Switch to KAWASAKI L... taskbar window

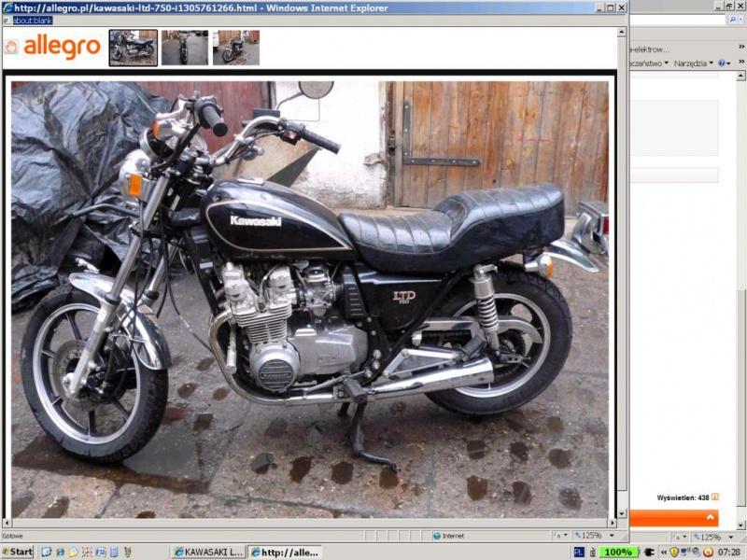[x=208, y=553]
